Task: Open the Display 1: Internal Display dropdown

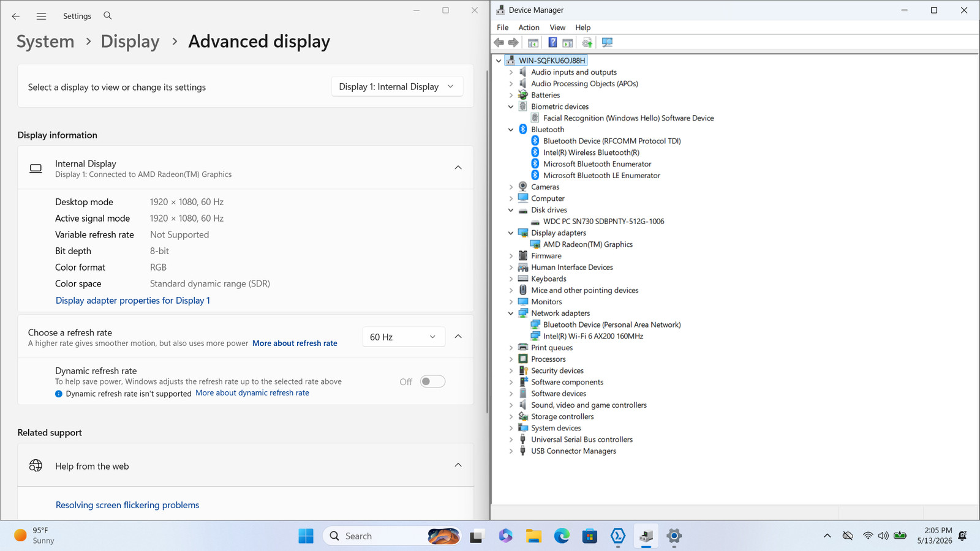Action: pos(397,87)
